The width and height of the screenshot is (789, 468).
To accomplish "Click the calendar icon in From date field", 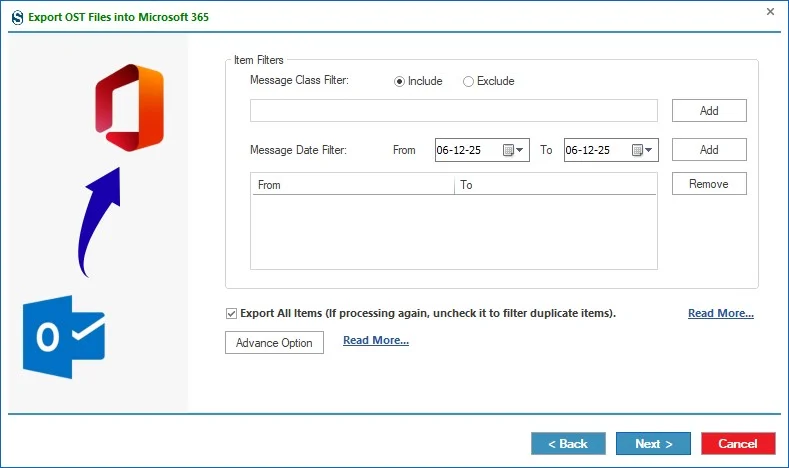I will [x=508, y=150].
